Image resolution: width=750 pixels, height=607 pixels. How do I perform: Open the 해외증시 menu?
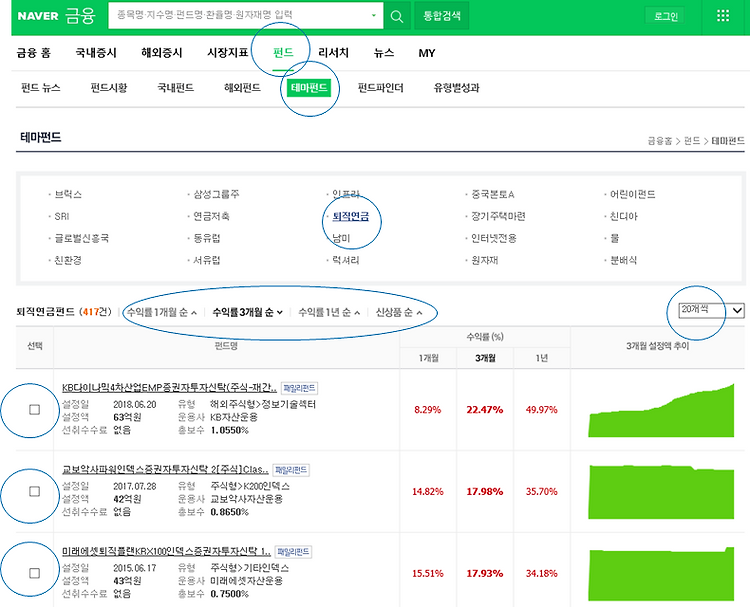coord(162,53)
